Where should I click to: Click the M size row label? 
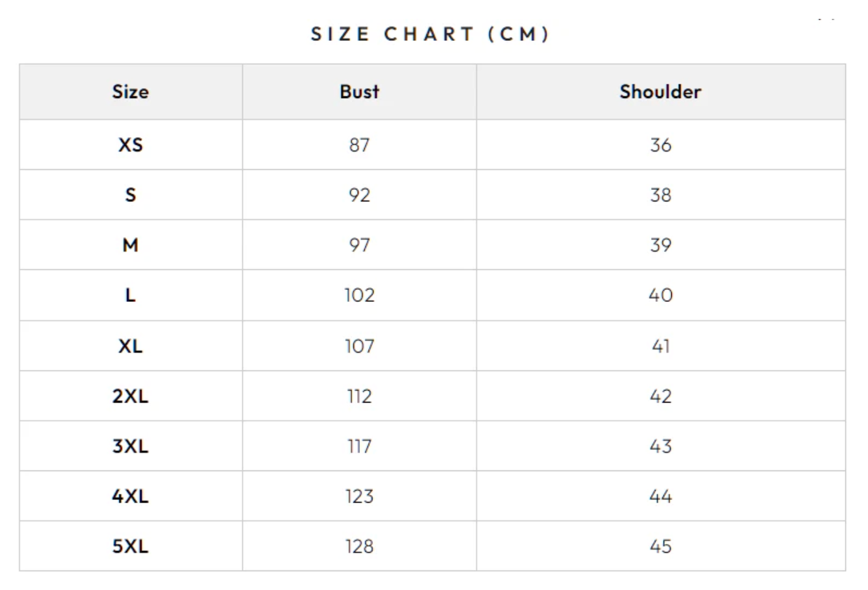pyautogui.click(x=130, y=245)
